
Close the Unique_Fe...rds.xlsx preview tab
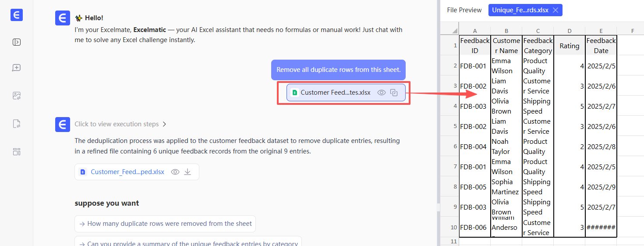click(x=555, y=10)
